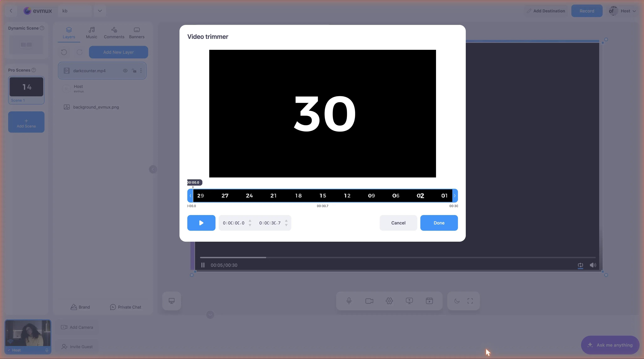Mute the canvas video volume
This screenshot has width=644, height=359.
593,265
